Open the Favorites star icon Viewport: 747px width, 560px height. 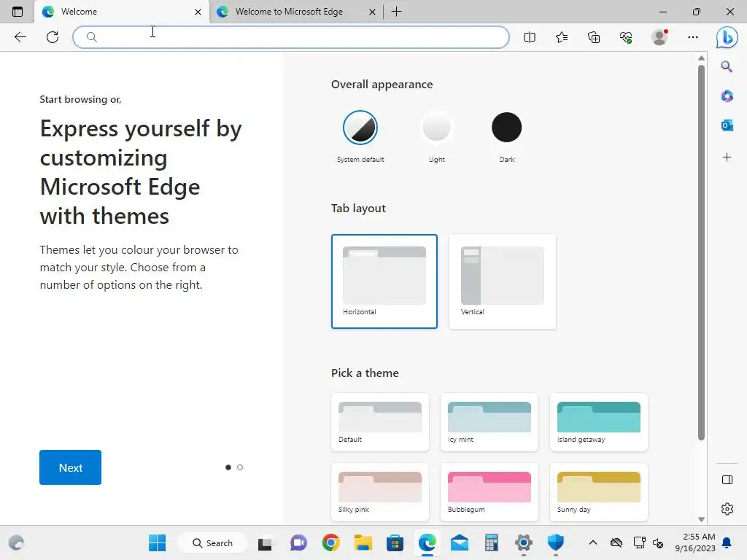click(x=562, y=37)
